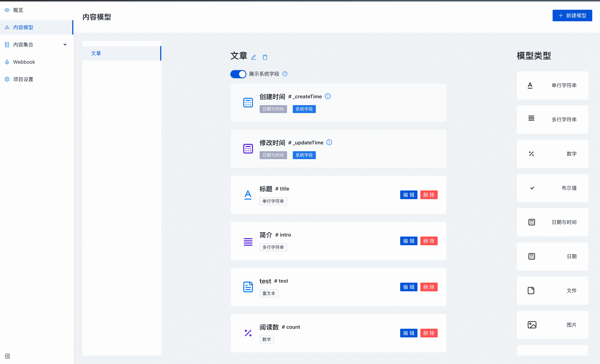This screenshot has height=364, width=600.
Task: Open 项目设置 in the sidebar
Action: [x=37, y=79]
